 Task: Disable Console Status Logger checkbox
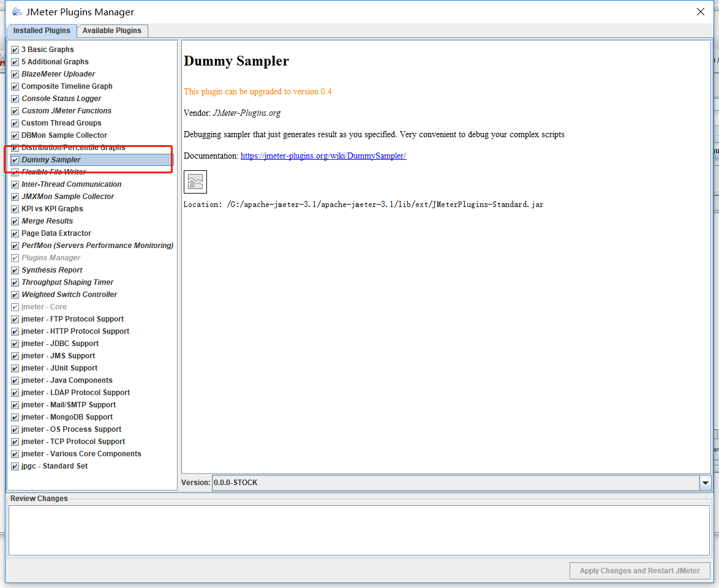coord(15,99)
